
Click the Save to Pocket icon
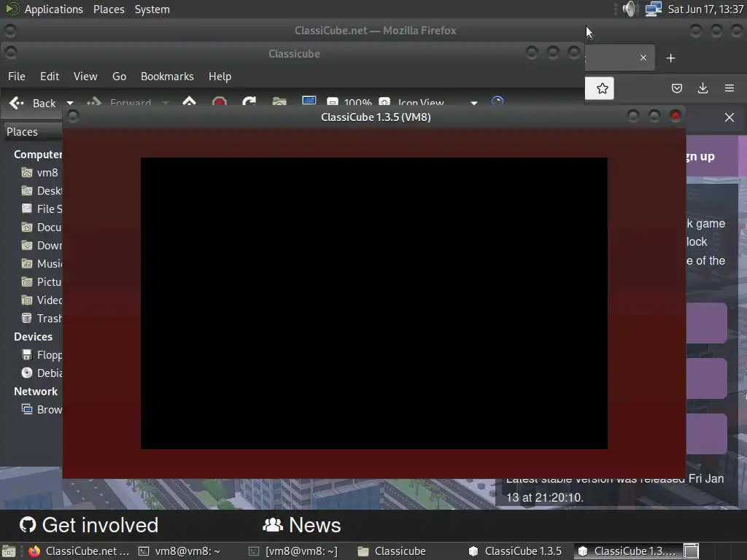tap(676, 88)
